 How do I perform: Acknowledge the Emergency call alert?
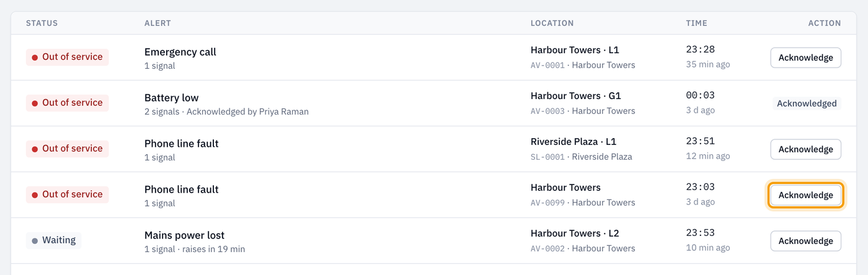coord(805,58)
